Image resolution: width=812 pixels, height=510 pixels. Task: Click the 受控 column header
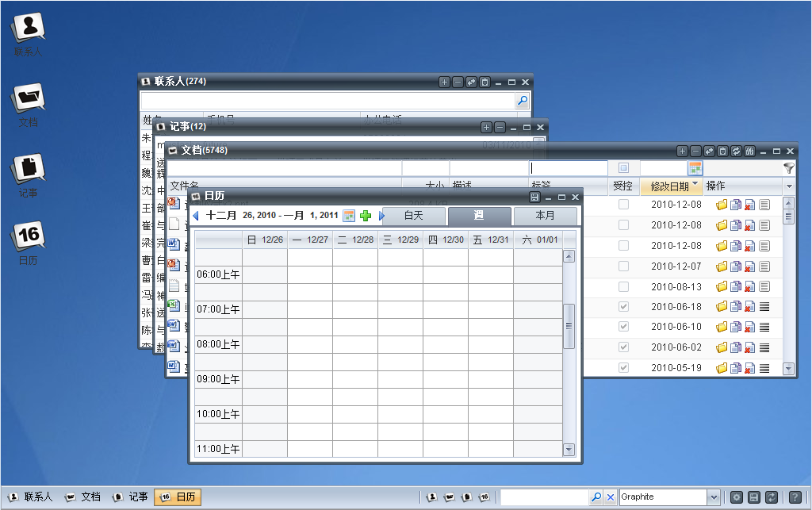(x=623, y=186)
